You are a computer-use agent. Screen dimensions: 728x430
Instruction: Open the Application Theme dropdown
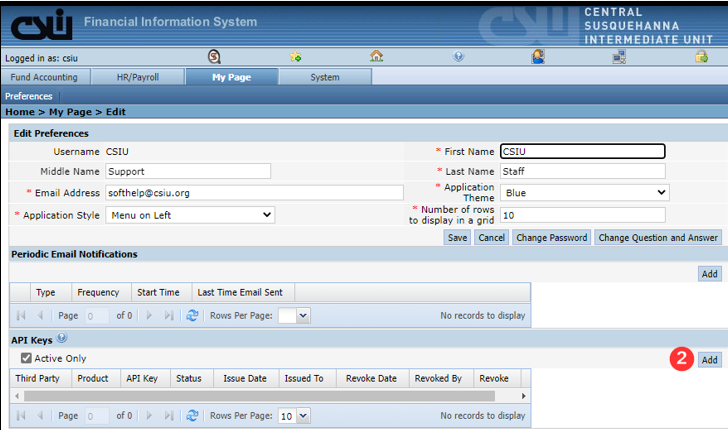[584, 192]
